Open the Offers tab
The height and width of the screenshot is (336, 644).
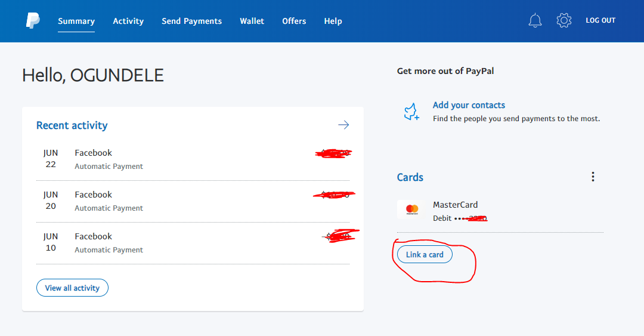point(294,21)
